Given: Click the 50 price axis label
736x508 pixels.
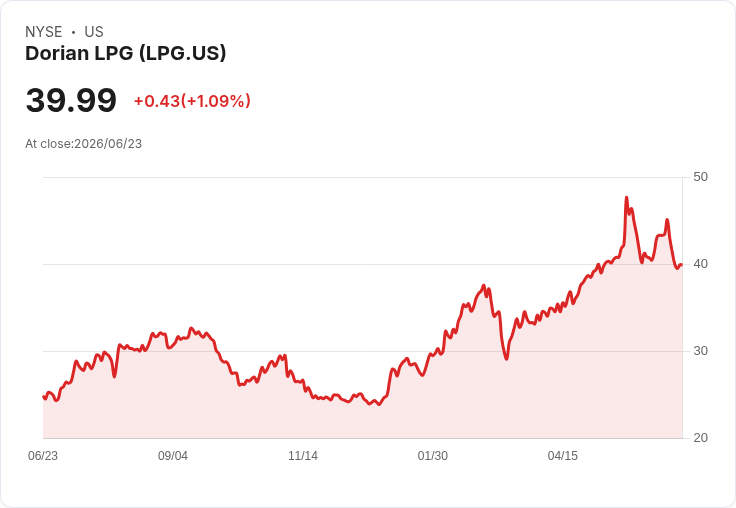Looking at the screenshot, I should tap(700, 177).
